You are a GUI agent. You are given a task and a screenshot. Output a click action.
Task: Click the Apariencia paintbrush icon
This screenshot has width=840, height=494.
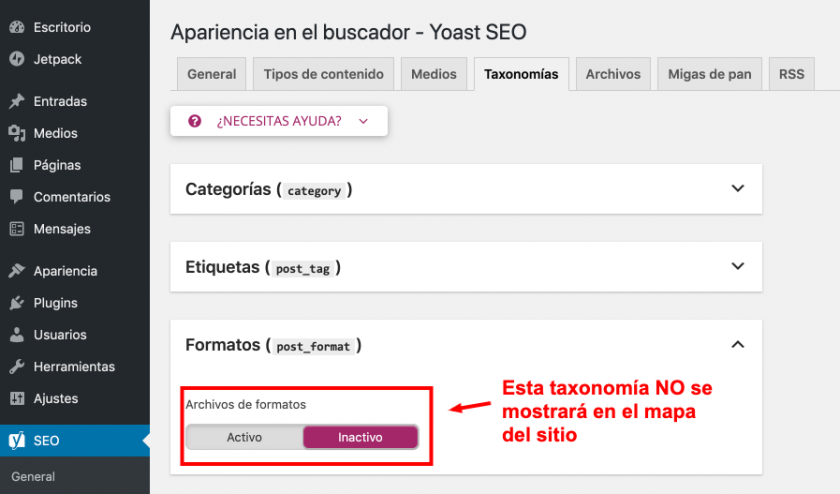(17, 271)
